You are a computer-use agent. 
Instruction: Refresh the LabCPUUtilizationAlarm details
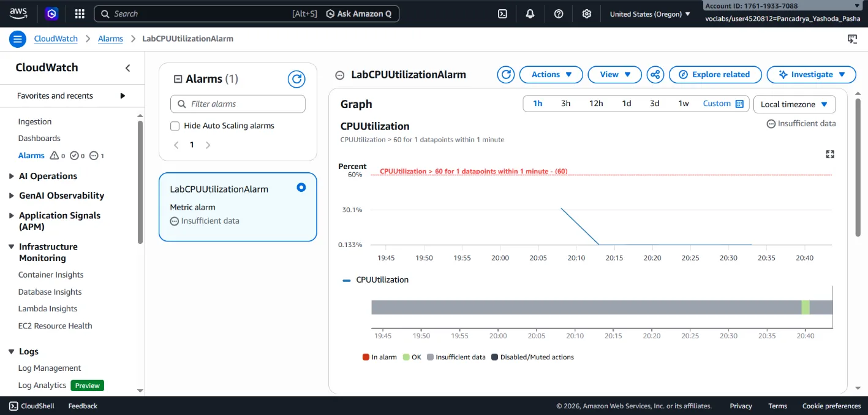pos(505,75)
